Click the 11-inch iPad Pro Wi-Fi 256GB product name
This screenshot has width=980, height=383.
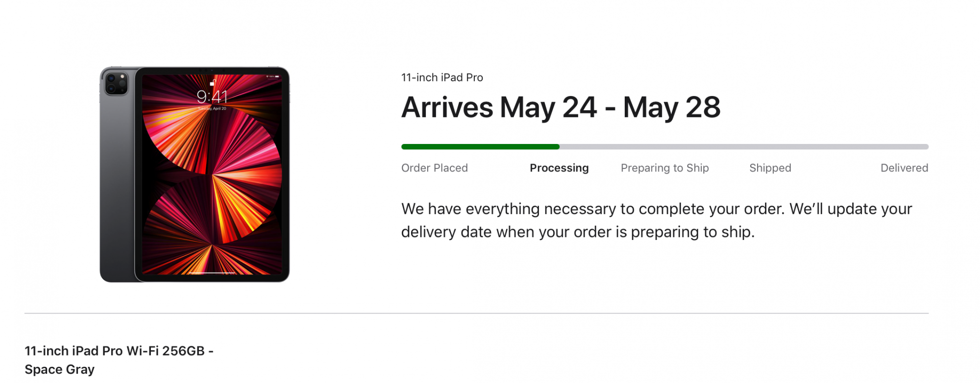click(x=119, y=359)
